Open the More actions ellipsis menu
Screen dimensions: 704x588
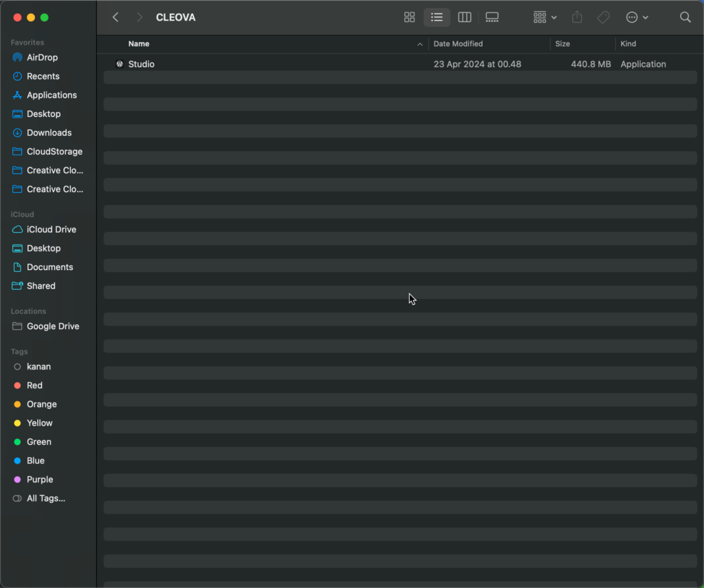(637, 17)
